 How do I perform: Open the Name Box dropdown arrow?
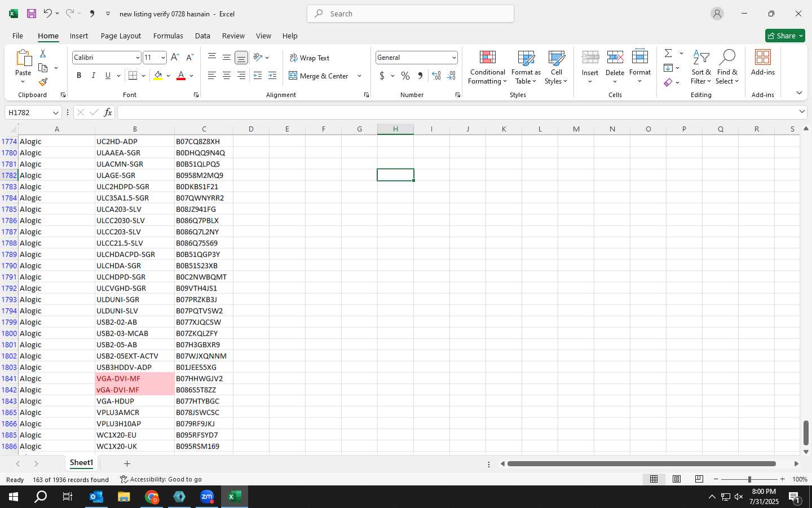(55, 113)
